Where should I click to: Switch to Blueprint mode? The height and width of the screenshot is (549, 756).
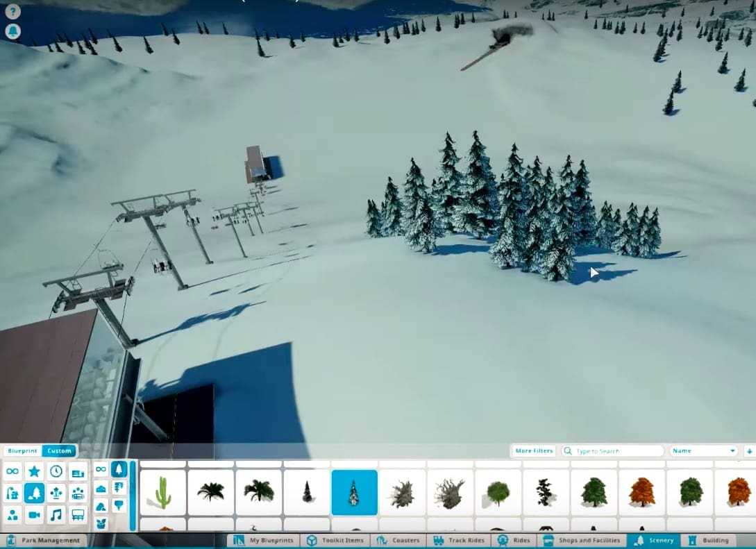tap(22, 451)
